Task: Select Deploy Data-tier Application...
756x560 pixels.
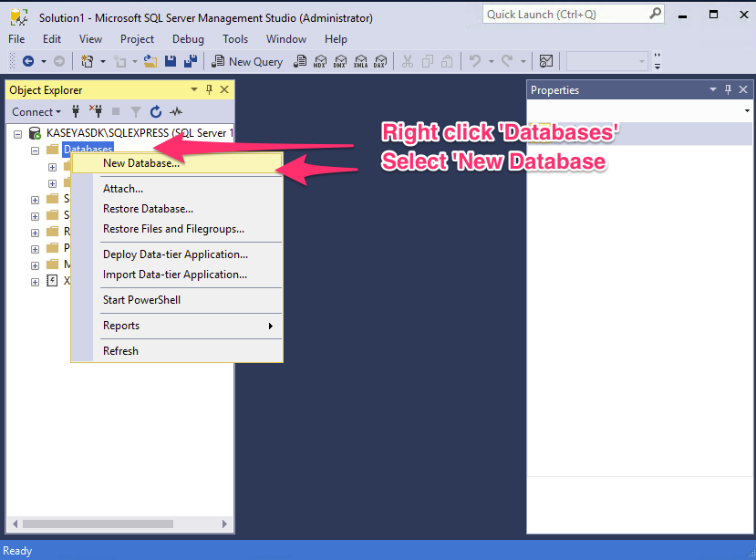Action: click(x=177, y=254)
